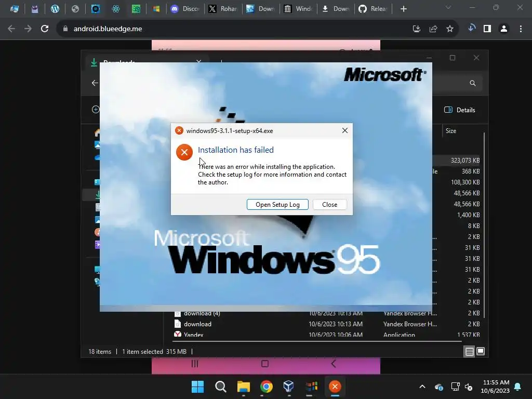Switch to the Down tab with download arrow
Viewport: 532px width, 399px height.
tap(335, 9)
